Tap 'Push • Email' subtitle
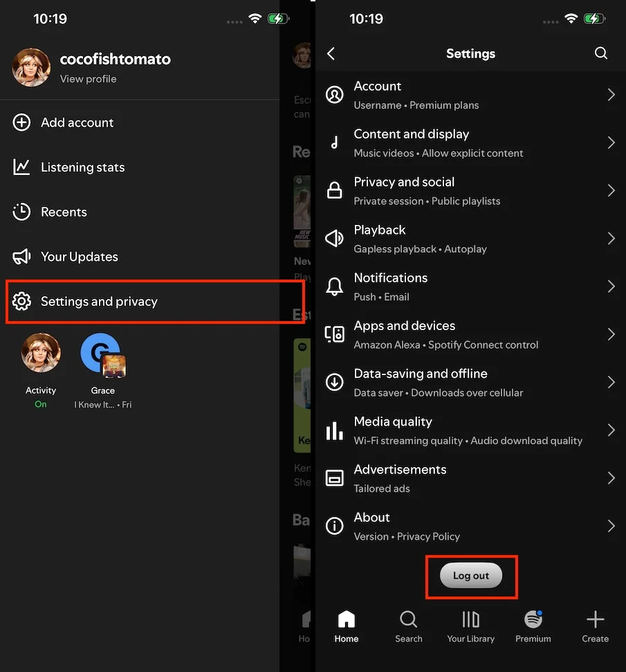 (x=381, y=297)
